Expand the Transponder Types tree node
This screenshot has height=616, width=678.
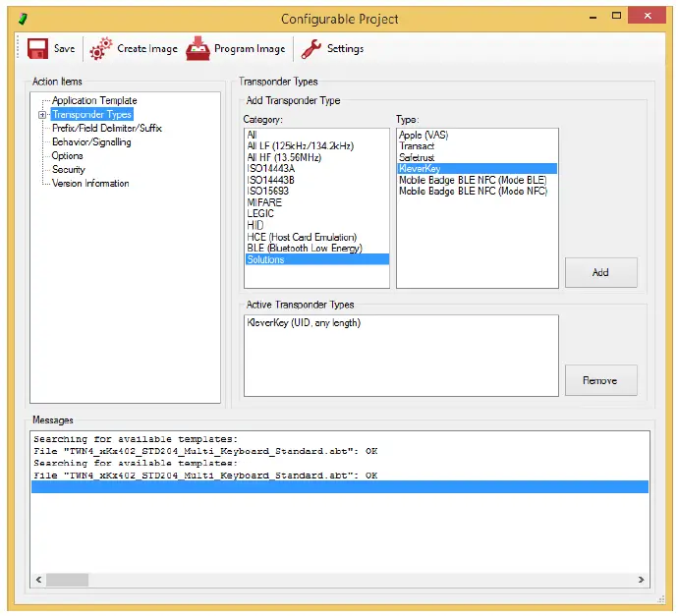coord(42,115)
